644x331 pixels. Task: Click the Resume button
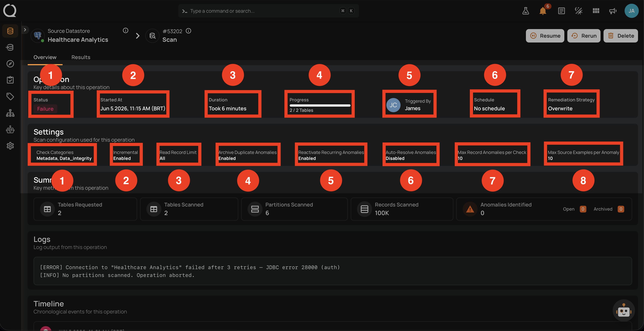point(545,36)
